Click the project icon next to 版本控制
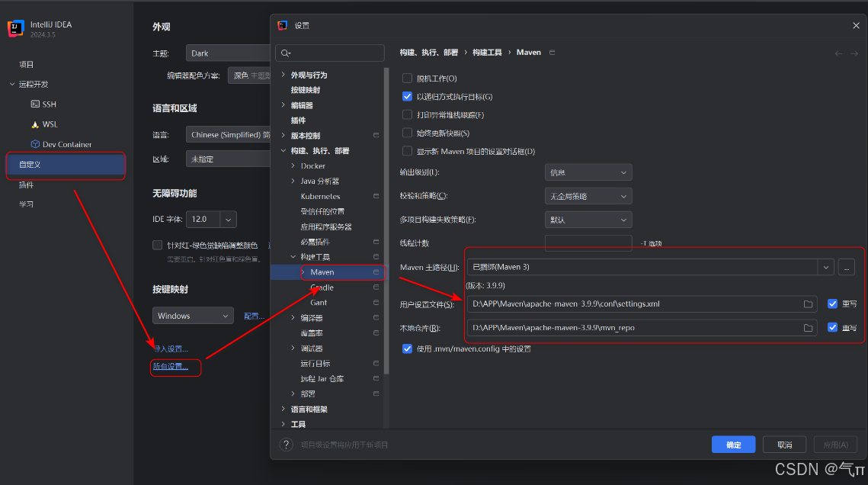The height and width of the screenshot is (485, 868). (x=376, y=135)
